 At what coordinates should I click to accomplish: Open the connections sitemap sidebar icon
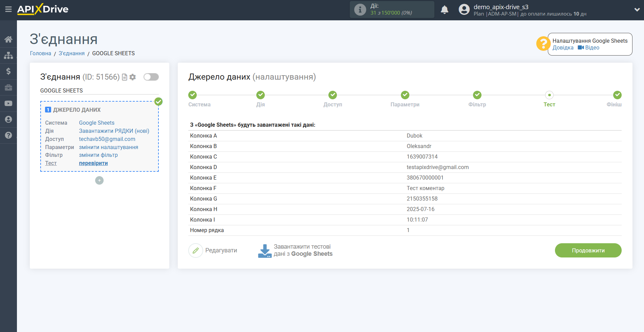(x=8, y=55)
